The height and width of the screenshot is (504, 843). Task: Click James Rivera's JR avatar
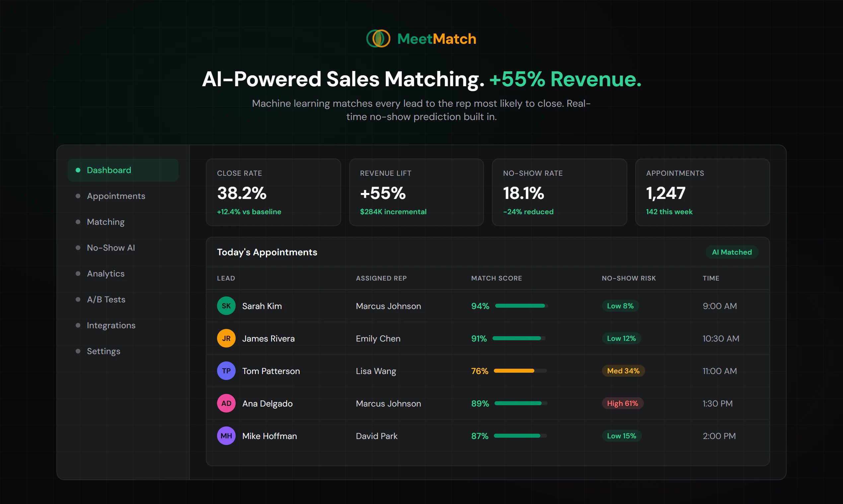tap(226, 338)
